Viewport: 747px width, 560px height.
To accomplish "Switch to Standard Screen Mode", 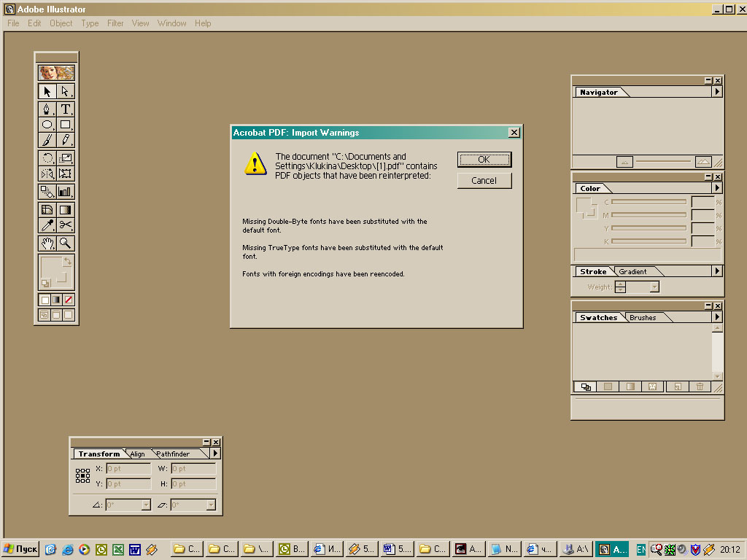I will pos(44,315).
